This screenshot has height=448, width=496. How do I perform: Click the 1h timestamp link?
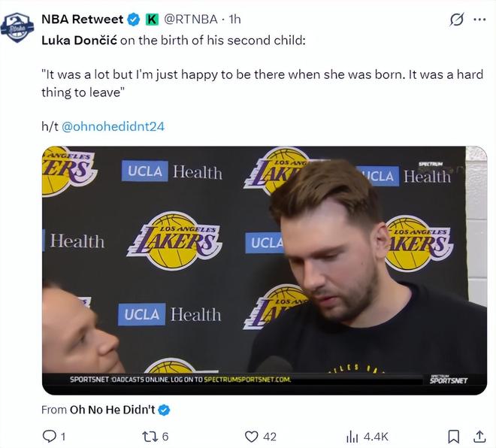click(234, 19)
